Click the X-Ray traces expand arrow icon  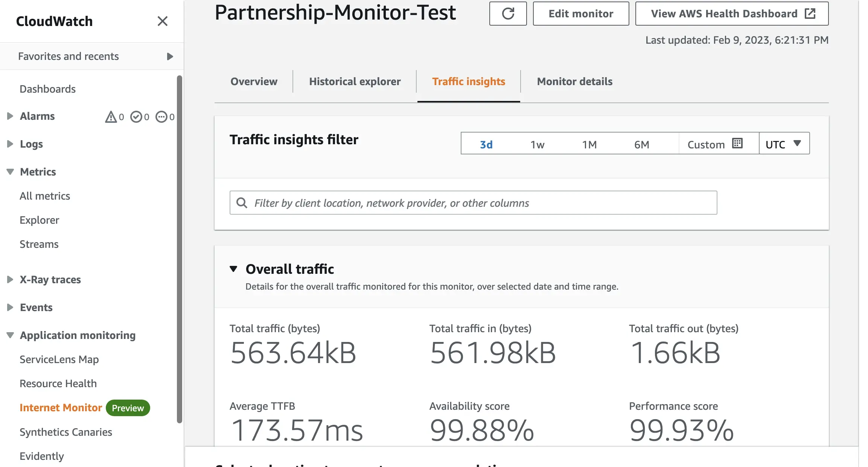(x=9, y=279)
